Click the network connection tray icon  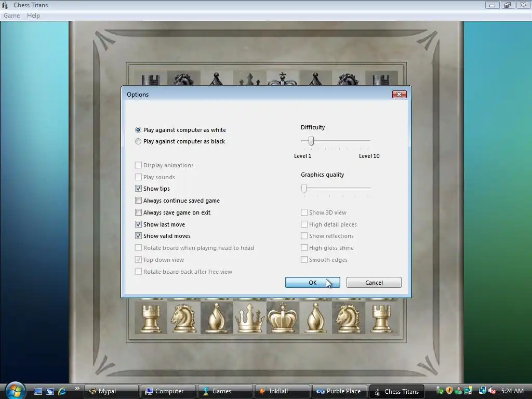pyautogui.click(x=482, y=391)
